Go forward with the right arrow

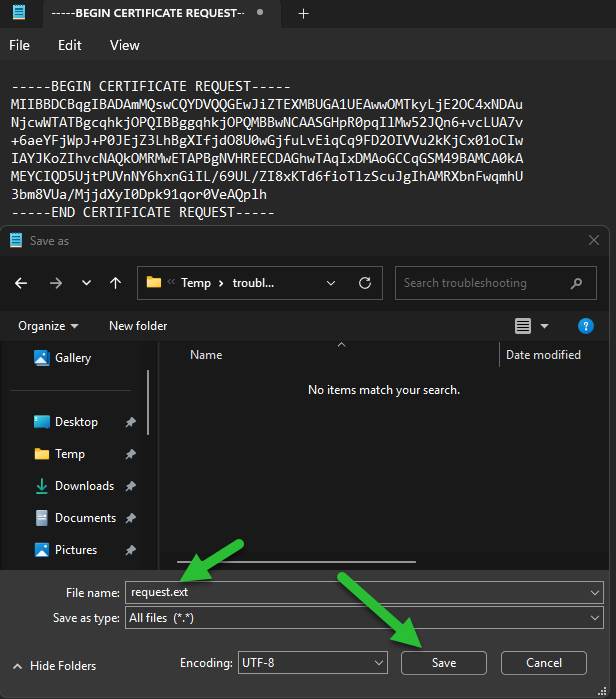coord(56,283)
